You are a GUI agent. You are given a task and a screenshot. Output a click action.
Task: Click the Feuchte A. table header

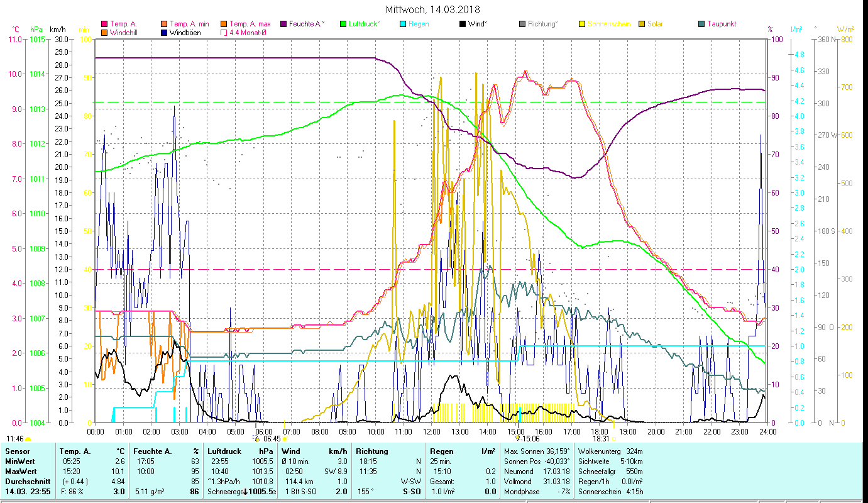coord(152,451)
